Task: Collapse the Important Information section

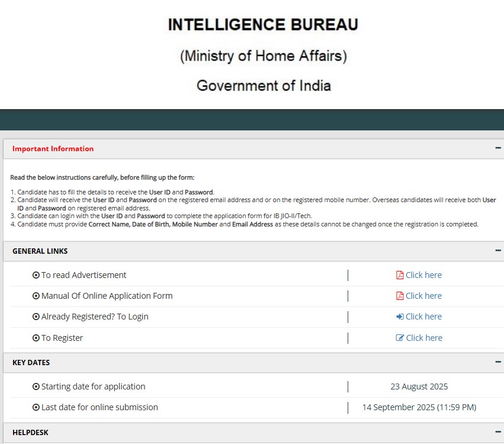Action: click(498, 148)
